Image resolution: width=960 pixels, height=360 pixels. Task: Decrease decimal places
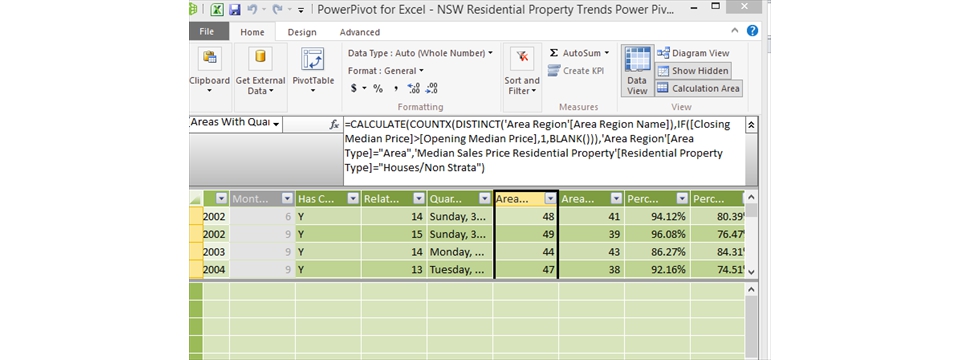432,88
